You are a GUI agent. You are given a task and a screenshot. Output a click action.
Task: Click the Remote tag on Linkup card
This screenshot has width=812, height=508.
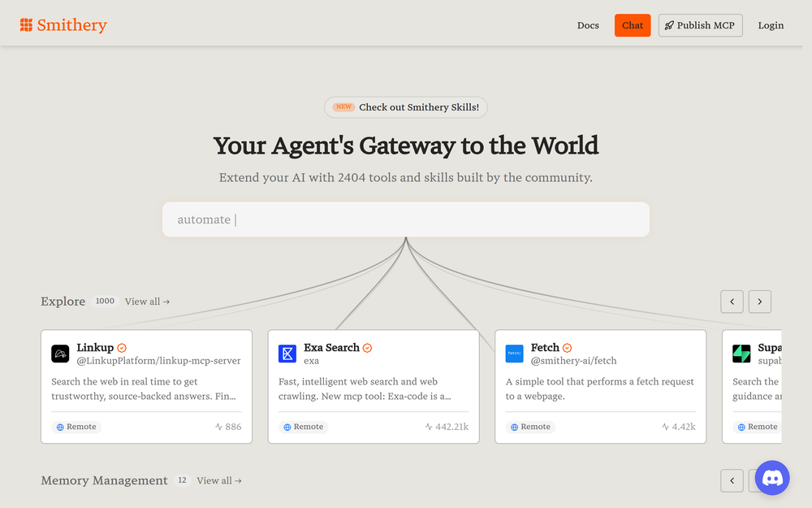coord(76,427)
